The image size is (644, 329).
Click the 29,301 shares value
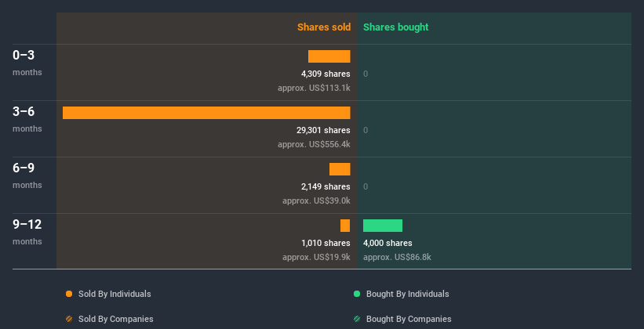point(323,130)
